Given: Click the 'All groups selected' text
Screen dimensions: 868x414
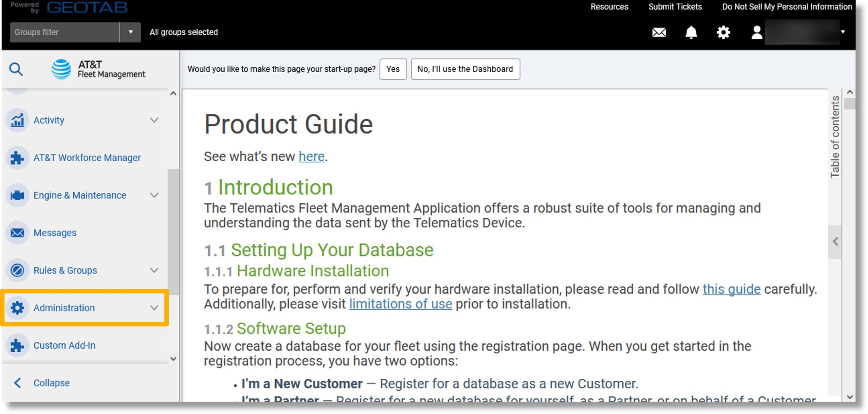Looking at the screenshot, I should click(184, 32).
